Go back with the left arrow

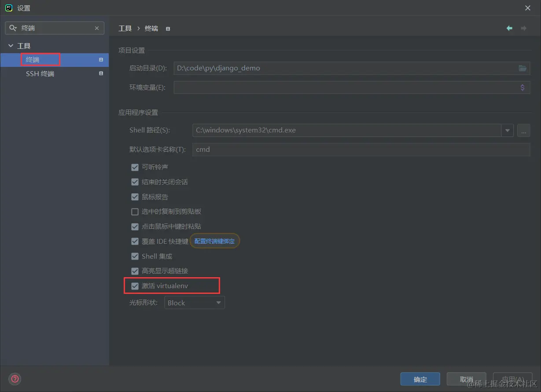509,28
